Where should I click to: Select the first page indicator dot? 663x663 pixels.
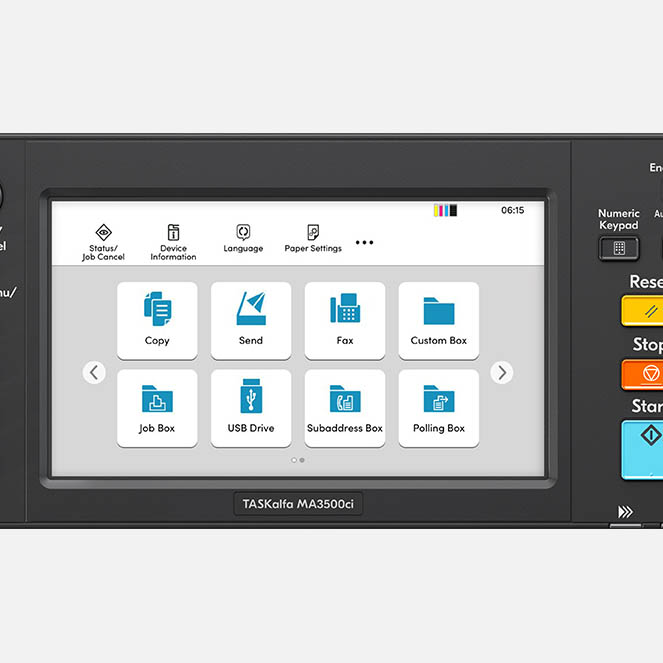coord(294,460)
